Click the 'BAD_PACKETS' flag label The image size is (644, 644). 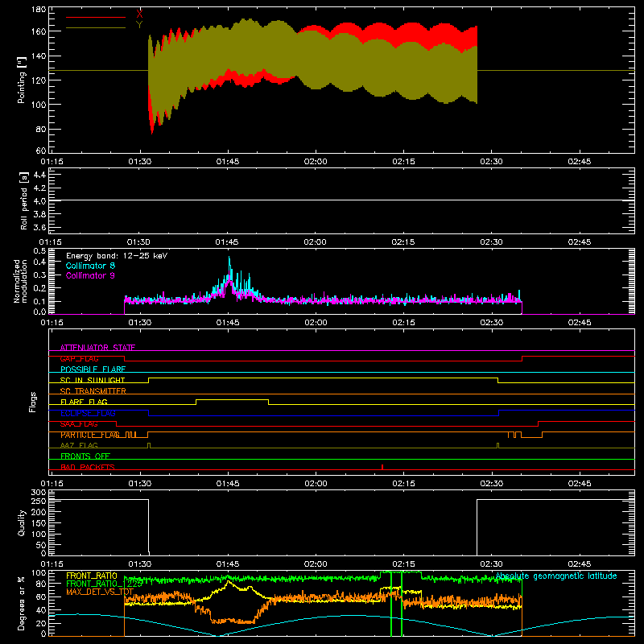(88, 467)
